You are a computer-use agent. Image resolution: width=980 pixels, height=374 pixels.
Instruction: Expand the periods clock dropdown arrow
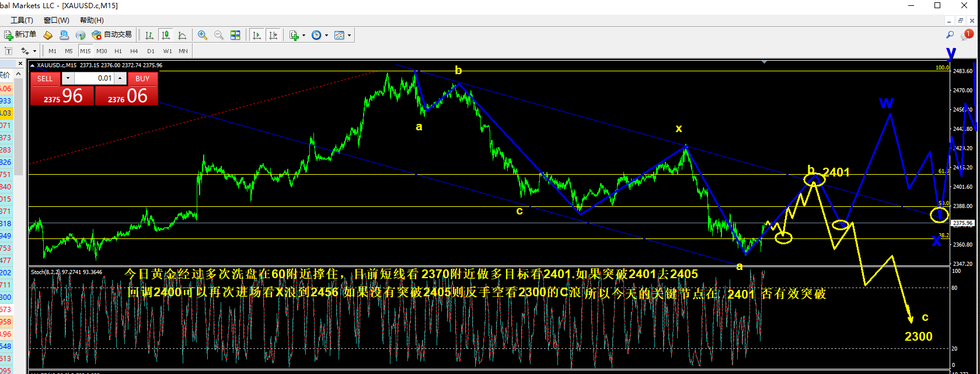[326, 35]
